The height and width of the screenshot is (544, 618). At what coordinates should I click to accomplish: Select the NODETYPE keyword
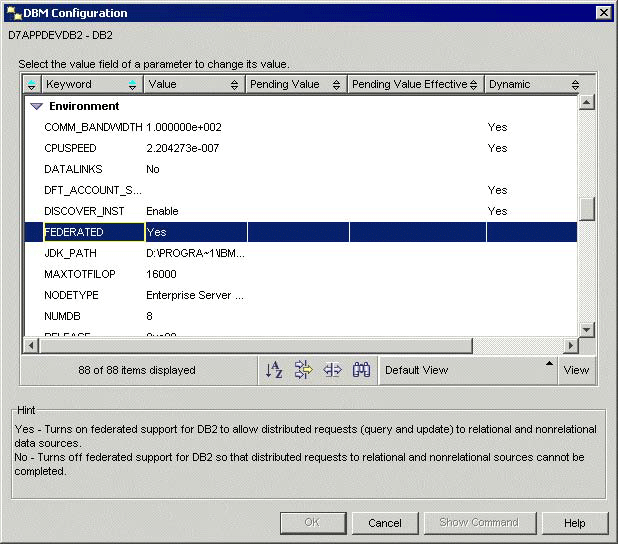71,295
